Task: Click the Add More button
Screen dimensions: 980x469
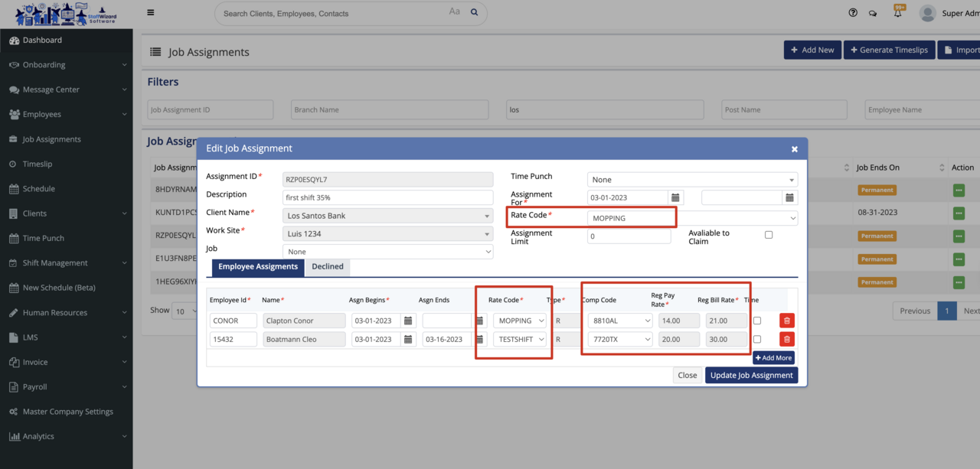Action: pyautogui.click(x=773, y=357)
